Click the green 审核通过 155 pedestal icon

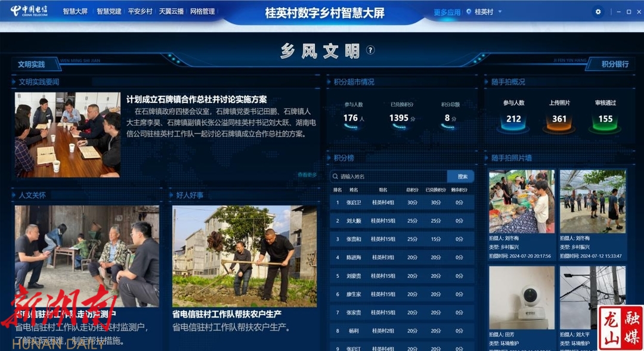click(605, 120)
